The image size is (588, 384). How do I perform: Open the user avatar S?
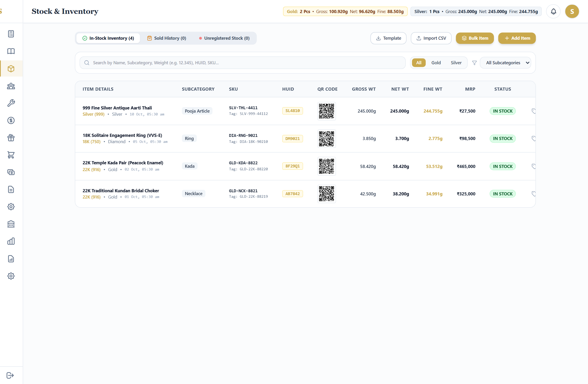point(572,11)
